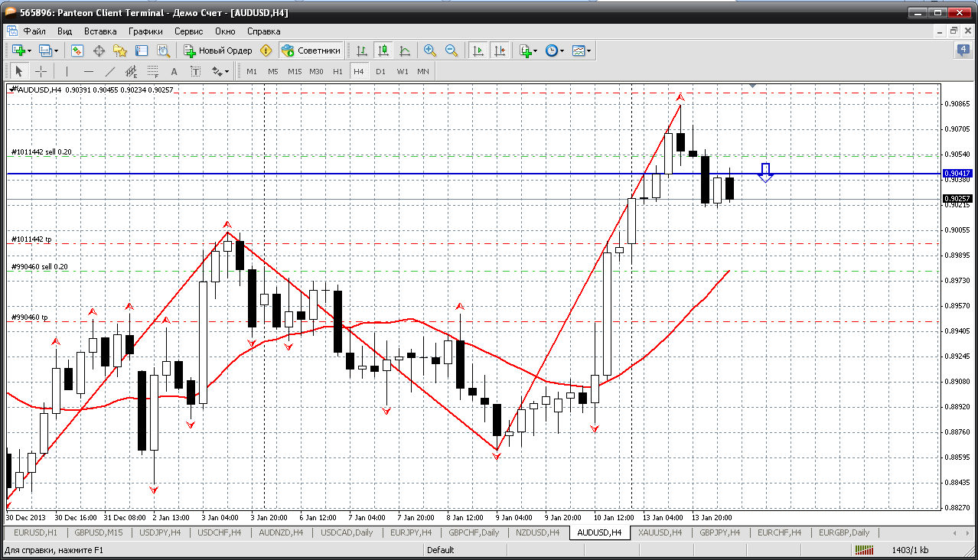Open the chat notification icon at top right
This screenshot has height=560, width=978.
963,50
